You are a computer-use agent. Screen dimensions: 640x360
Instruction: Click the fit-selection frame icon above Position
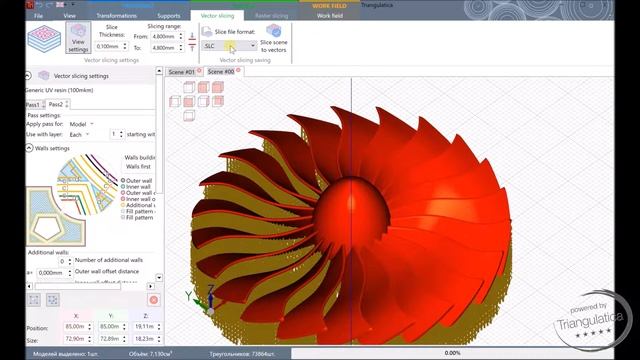click(x=34, y=300)
